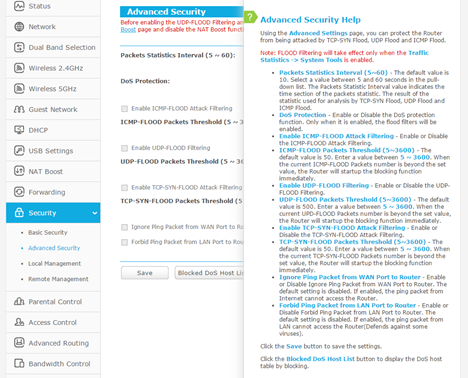Click help term Enable UDP-FLOOD Filtering
The height and width of the screenshot is (378, 468).
[324, 185]
